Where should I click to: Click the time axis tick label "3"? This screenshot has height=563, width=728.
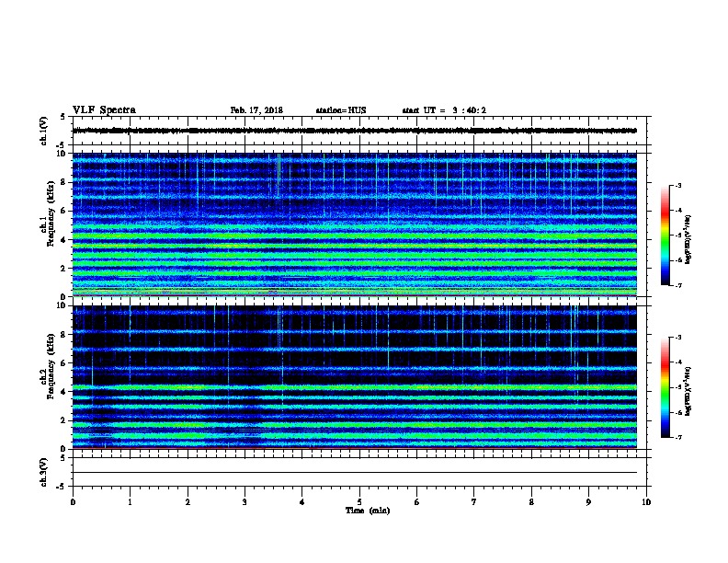[245, 502]
